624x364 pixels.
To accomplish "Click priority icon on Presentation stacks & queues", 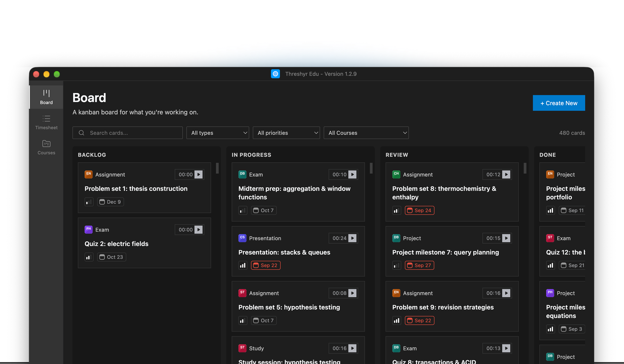I will tap(243, 265).
